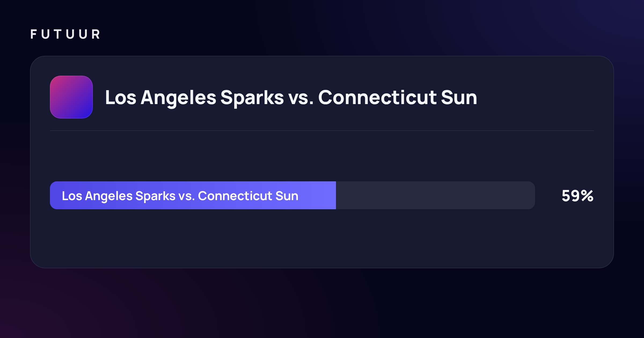Click the unfilled dark portion of the bar

(436, 195)
